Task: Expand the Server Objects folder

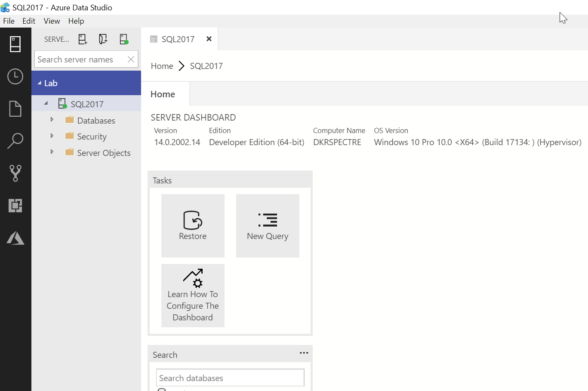Action: pos(52,152)
